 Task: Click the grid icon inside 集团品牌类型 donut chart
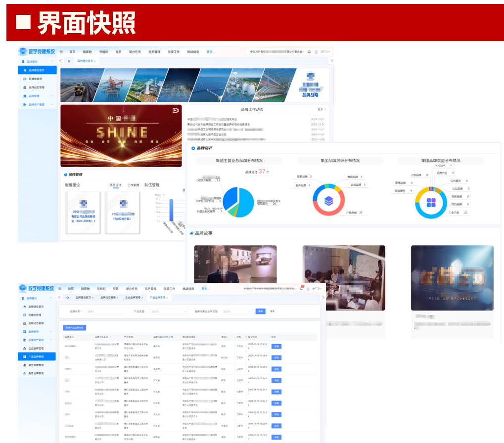[431, 202]
